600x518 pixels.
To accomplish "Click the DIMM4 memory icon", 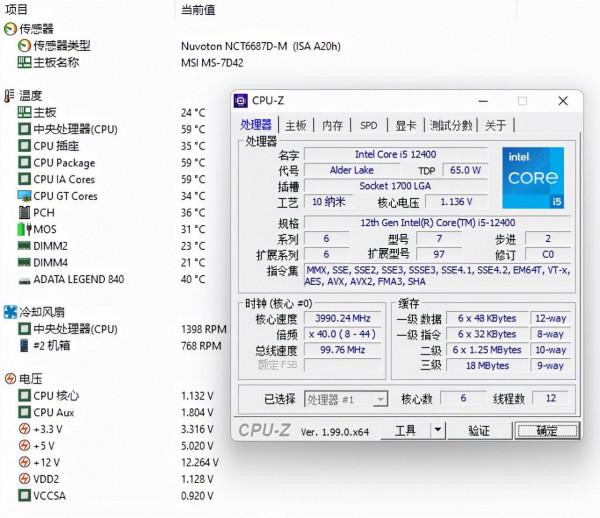I will point(24,262).
